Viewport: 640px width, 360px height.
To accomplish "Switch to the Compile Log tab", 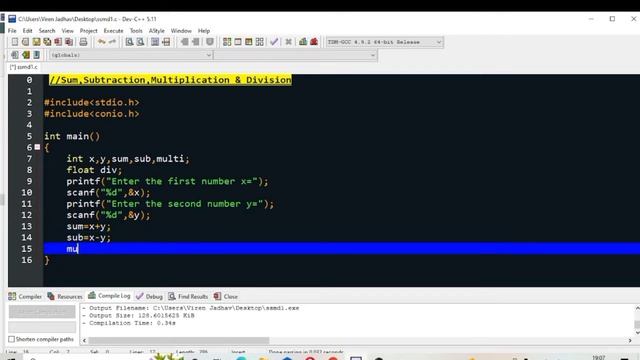I will [109, 296].
